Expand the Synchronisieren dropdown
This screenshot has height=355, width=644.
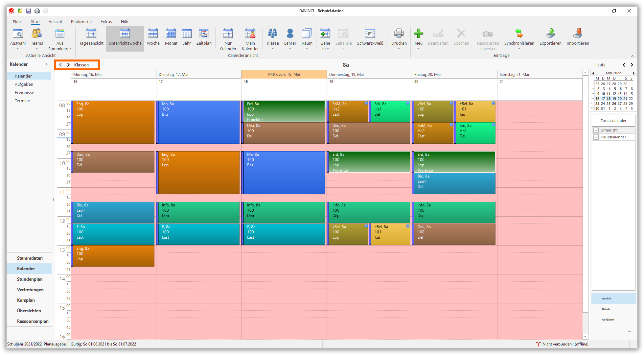pyautogui.click(x=519, y=49)
